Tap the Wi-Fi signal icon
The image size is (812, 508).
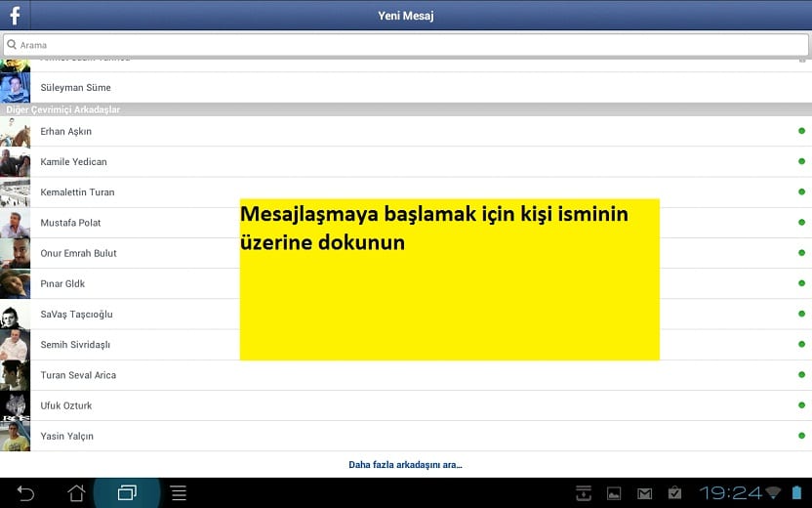(x=773, y=493)
